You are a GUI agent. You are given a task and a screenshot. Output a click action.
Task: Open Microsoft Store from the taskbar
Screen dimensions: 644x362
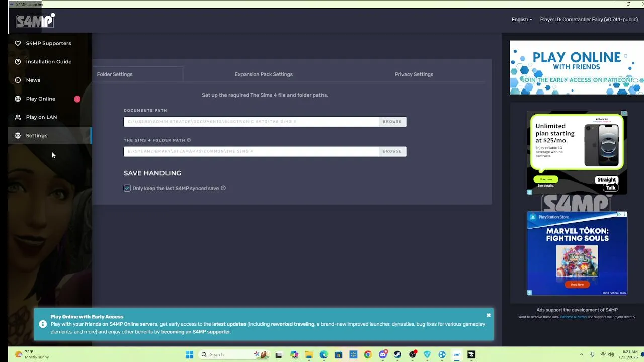pos(338,355)
